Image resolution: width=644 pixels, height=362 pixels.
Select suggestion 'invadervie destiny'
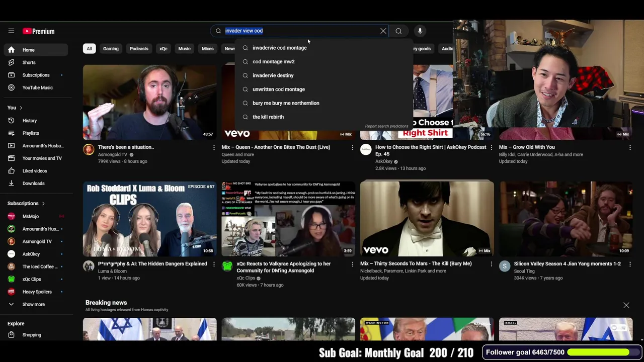coord(325,75)
